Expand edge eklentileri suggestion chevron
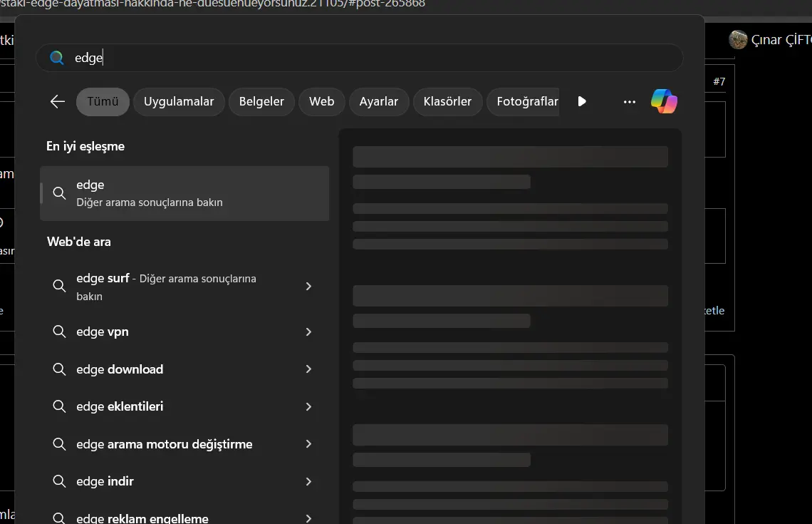 (308, 407)
